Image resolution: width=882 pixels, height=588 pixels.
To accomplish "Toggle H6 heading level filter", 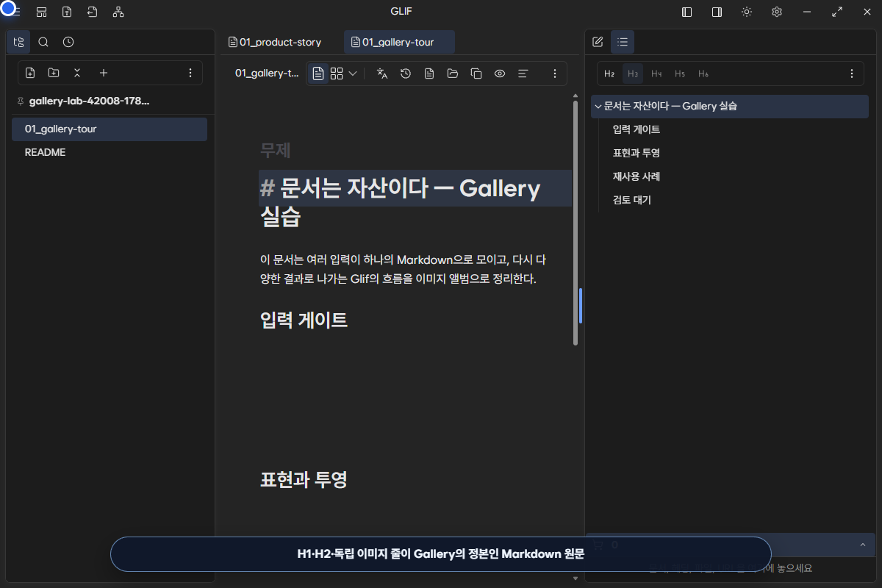I will tap(703, 73).
